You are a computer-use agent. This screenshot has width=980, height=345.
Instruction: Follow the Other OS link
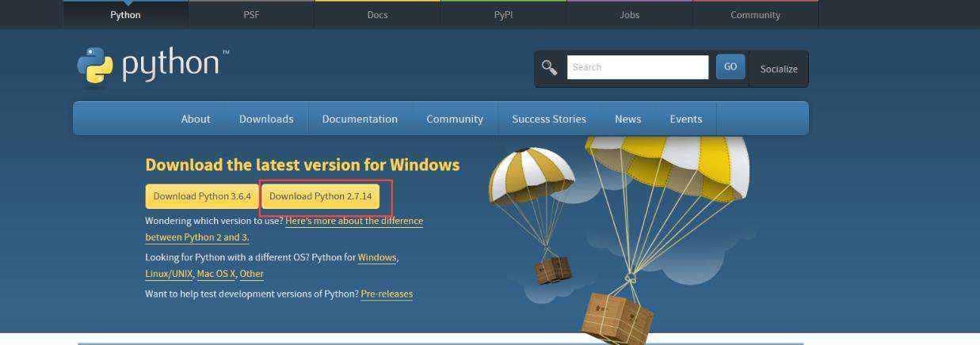coord(251,274)
